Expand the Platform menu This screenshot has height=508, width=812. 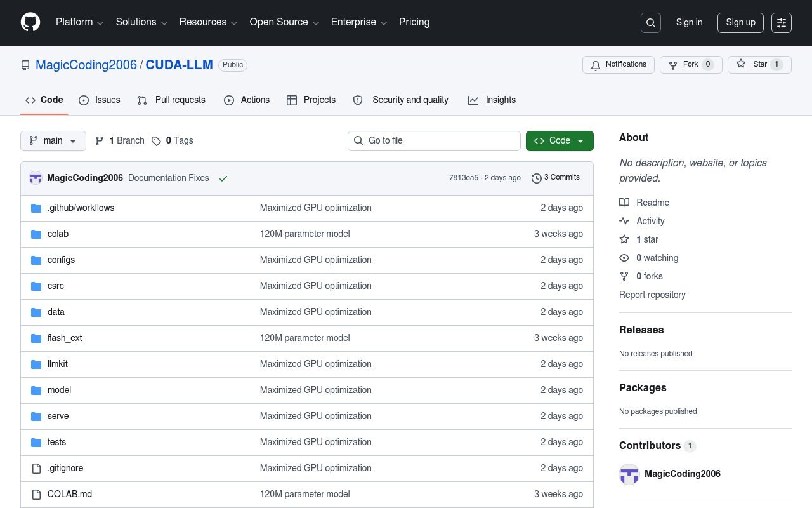click(79, 22)
